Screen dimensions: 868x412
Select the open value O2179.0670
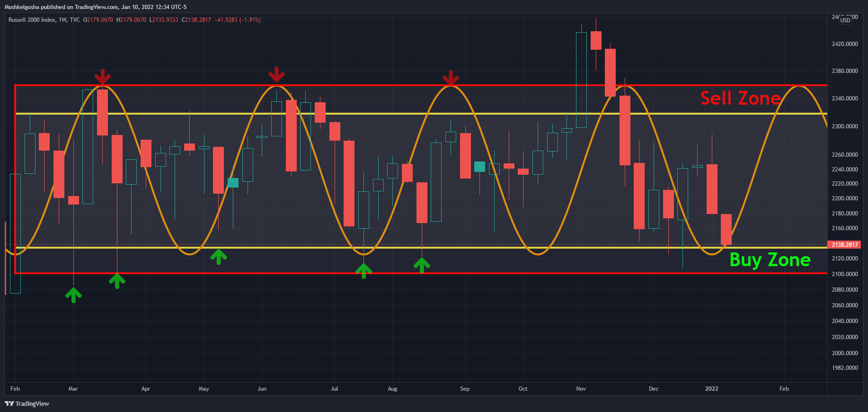(98, 20)
